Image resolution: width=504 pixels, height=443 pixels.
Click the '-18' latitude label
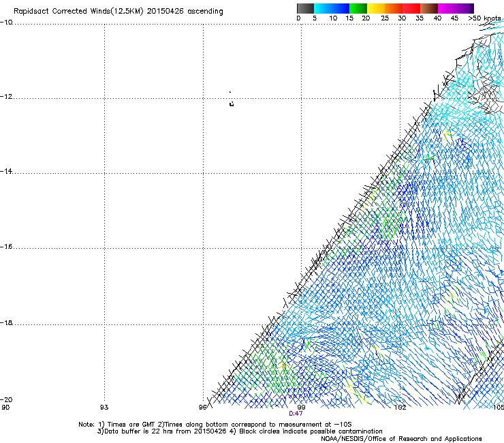point(6,322)
